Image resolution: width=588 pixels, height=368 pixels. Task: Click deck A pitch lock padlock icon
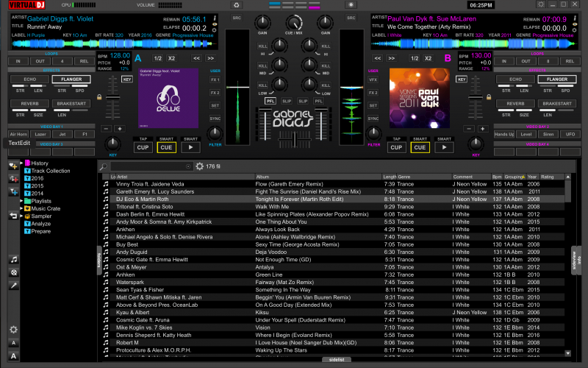point(99,97)
